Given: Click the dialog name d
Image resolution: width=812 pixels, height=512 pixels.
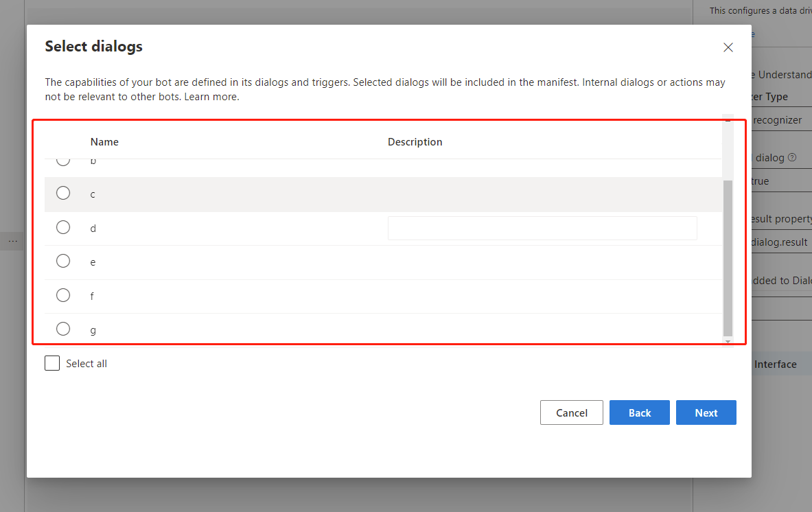Looking at the screenshot, I should coord(93,229).
